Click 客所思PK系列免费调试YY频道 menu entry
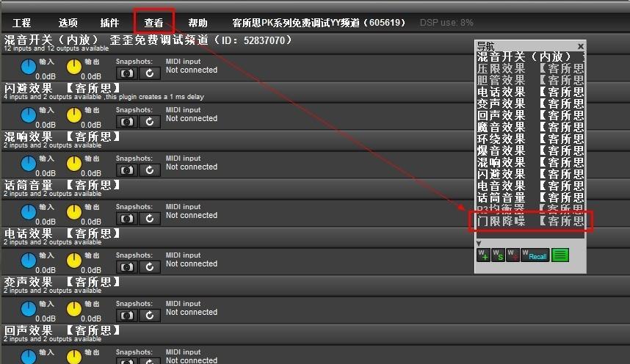Screen dimensions: 630x364 coord(319,23)
